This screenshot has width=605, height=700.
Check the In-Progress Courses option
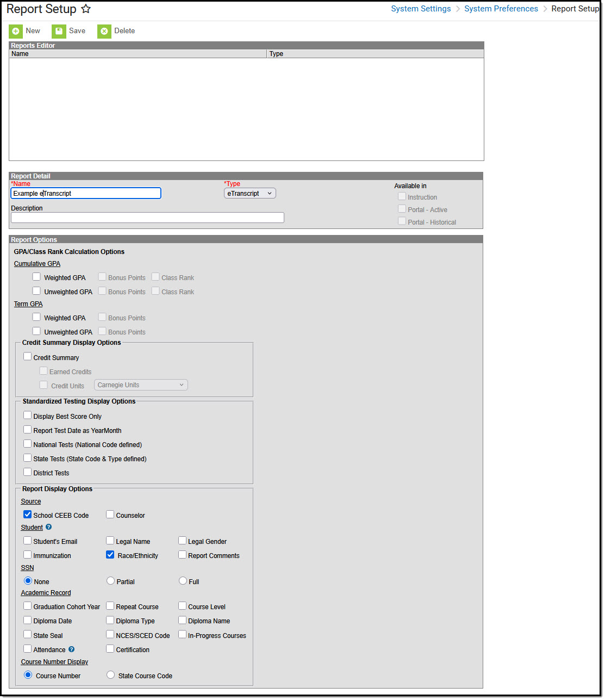pos(183,634)
